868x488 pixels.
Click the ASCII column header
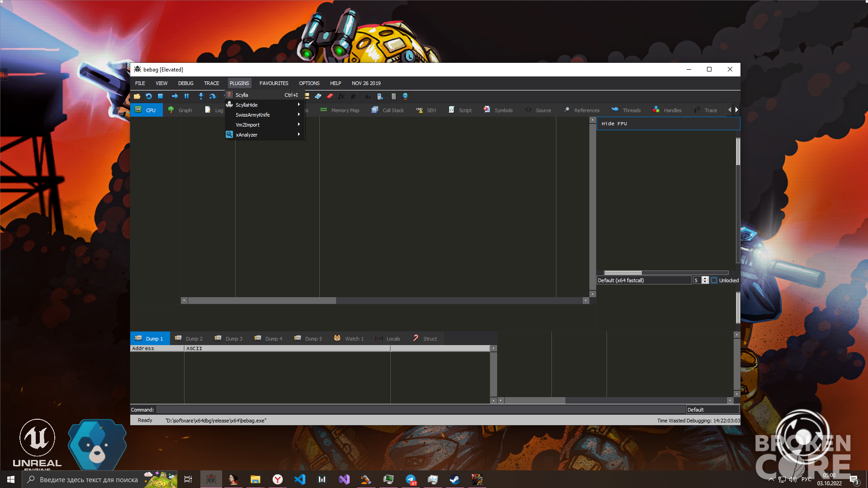287,349
